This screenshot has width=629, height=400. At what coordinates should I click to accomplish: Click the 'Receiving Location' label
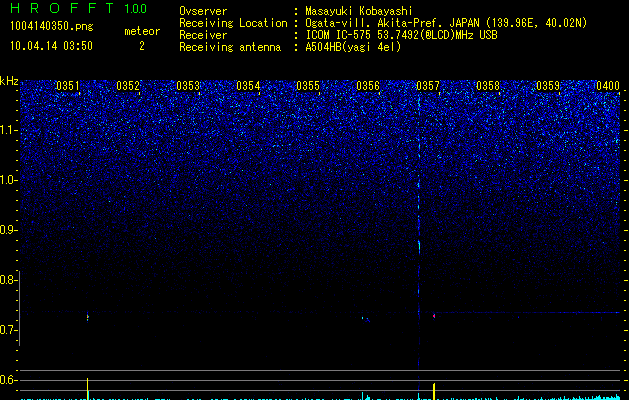233,23
